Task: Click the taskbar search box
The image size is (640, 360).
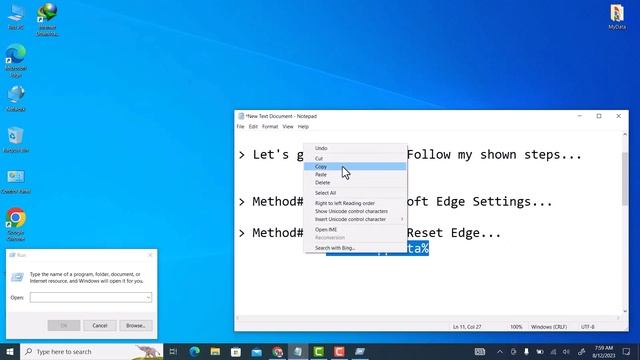Action: (x=91, y=351)
